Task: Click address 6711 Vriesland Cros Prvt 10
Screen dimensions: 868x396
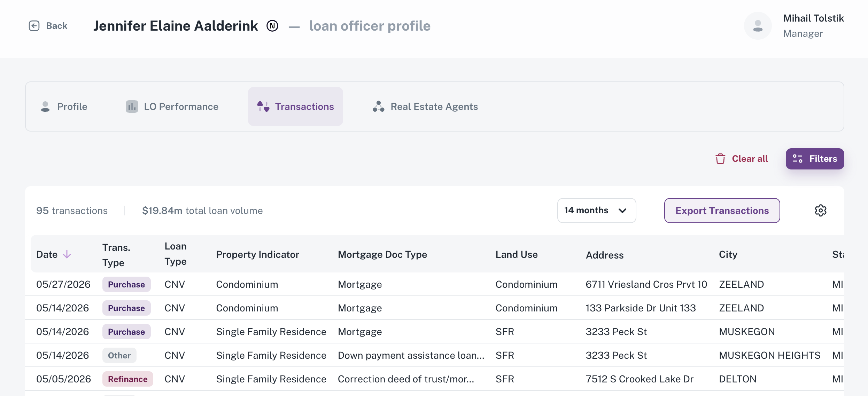Action: click(646, 284)
